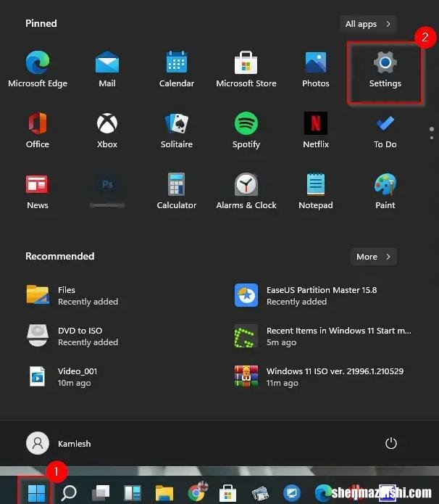
Task: Launch the Photos app
Action: (x=316, y=69)
